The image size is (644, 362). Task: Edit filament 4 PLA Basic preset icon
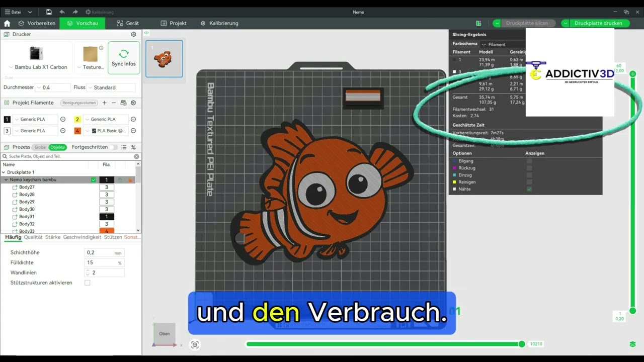(x=133, y=131)
